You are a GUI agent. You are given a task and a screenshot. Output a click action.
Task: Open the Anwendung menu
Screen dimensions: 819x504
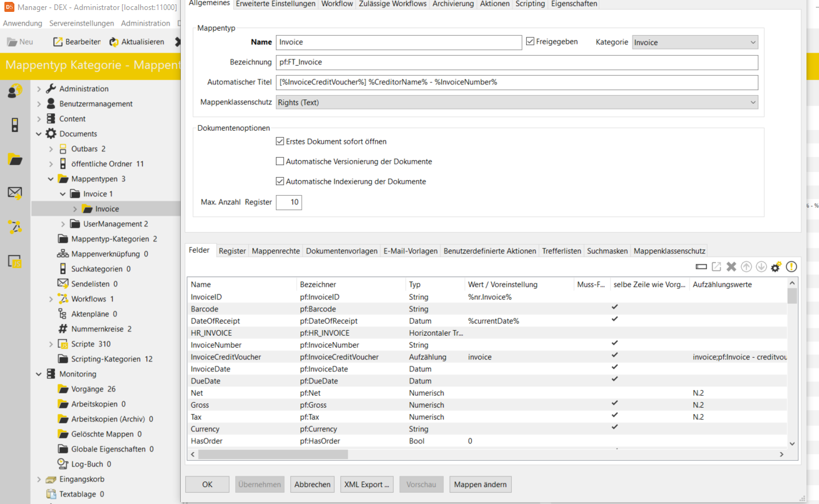point(23,23)
